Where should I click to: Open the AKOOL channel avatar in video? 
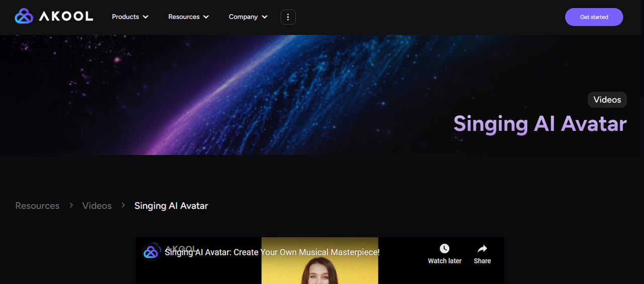[151, 252]
